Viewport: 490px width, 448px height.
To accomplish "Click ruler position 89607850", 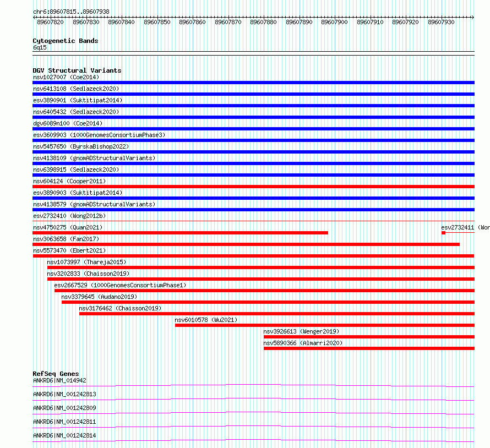I will tap(157, 22).
